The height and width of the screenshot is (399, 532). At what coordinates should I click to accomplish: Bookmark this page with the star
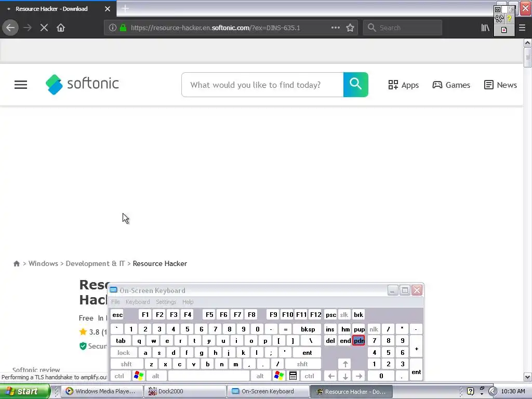point(350,28)
